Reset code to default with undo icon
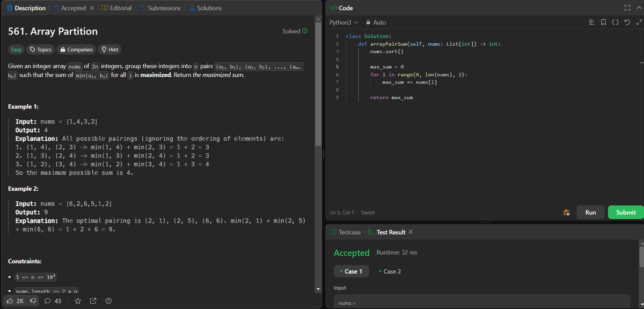The height and width of the screenshot is (309, 644). tap(627, 23)
